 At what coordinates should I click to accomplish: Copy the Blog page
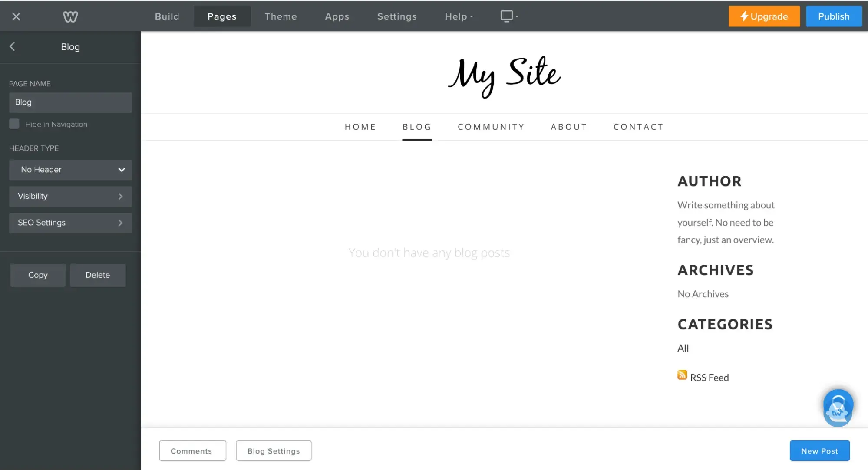(x=38, y=275)
